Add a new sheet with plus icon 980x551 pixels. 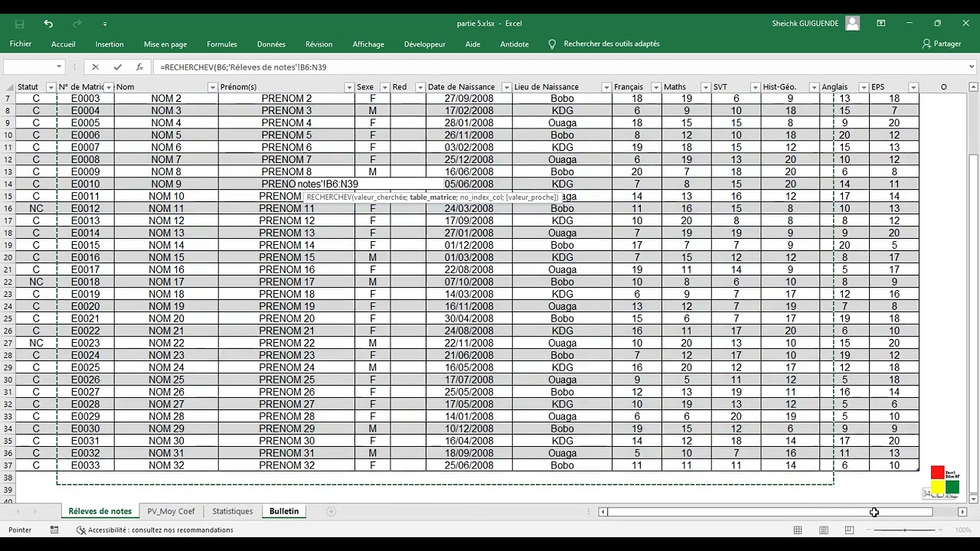click(x=332, y=511)
